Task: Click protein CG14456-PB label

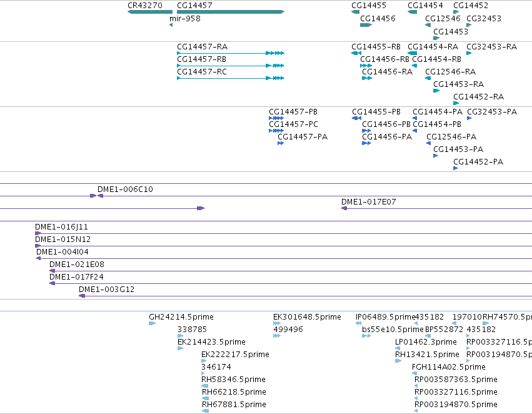Action: pos(386,124)
